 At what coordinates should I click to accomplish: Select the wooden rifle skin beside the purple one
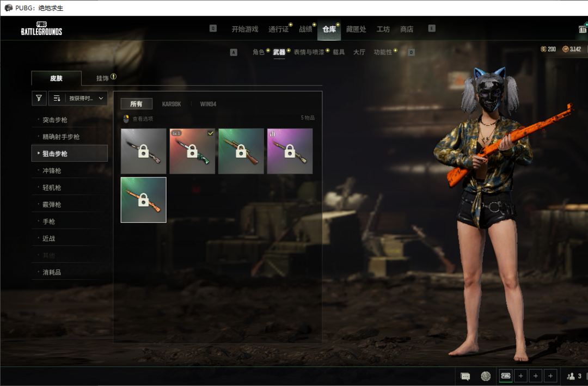tap(241, 151)
